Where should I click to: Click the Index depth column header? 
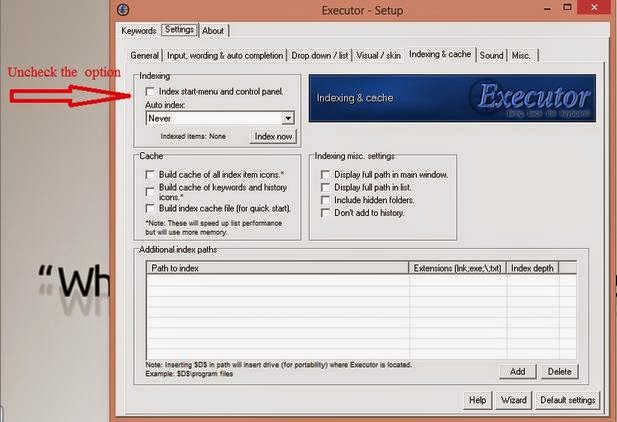(x=532, y=268)
